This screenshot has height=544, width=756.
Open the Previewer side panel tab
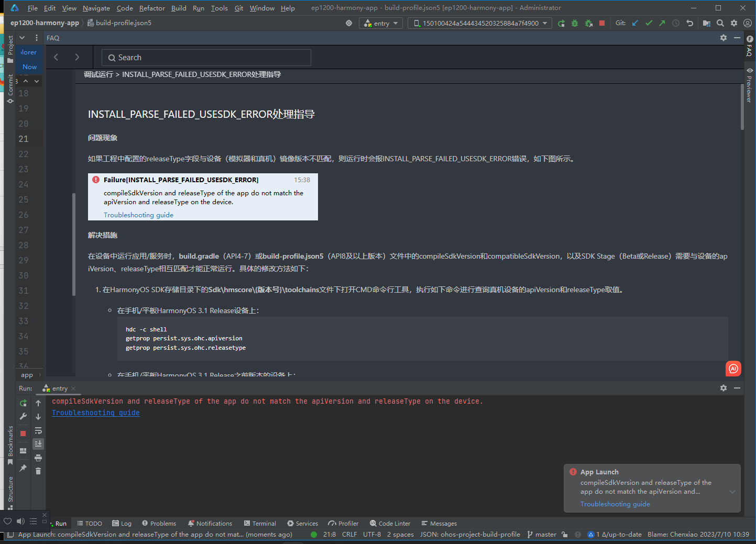[749, 85]
